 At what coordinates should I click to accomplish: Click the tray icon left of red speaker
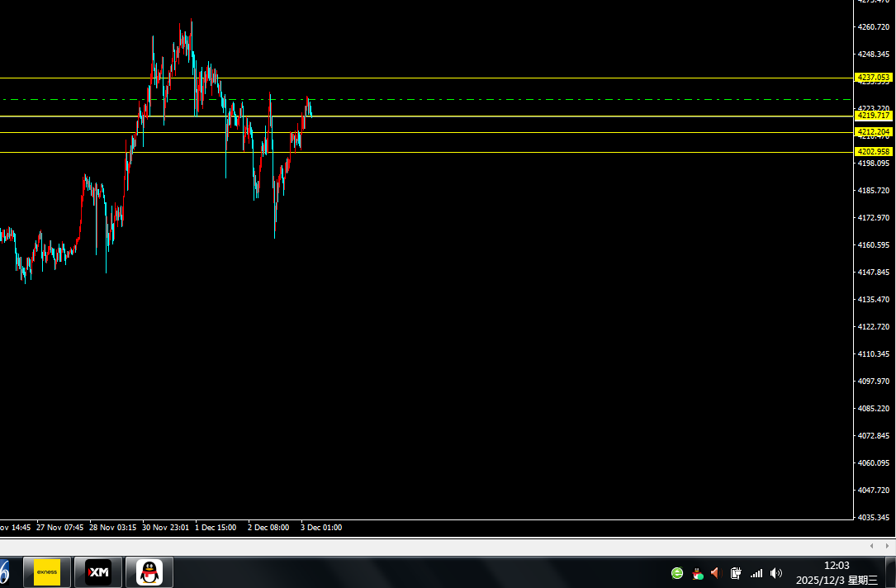697,573
